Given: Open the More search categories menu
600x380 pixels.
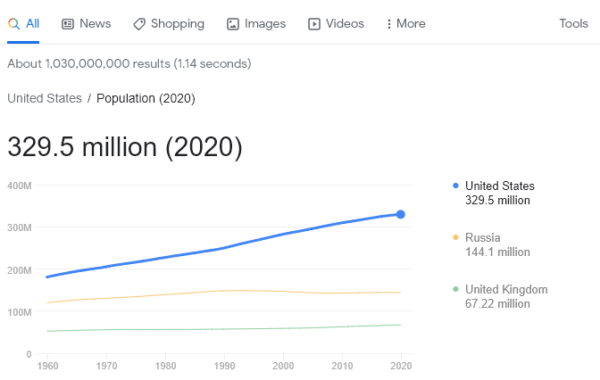Looking at the screenshot, I should [x=406, y=24].
